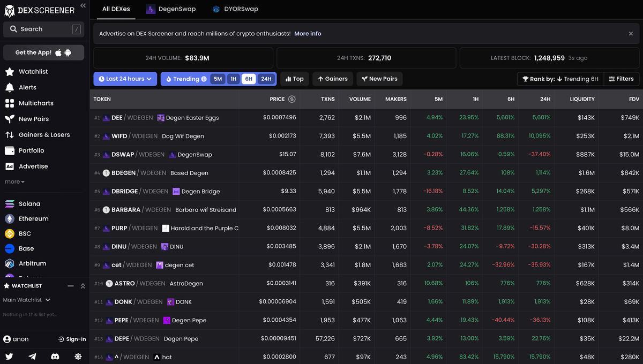
Task: Click dollar icon beside PRICE header
Action: (292, 99)
